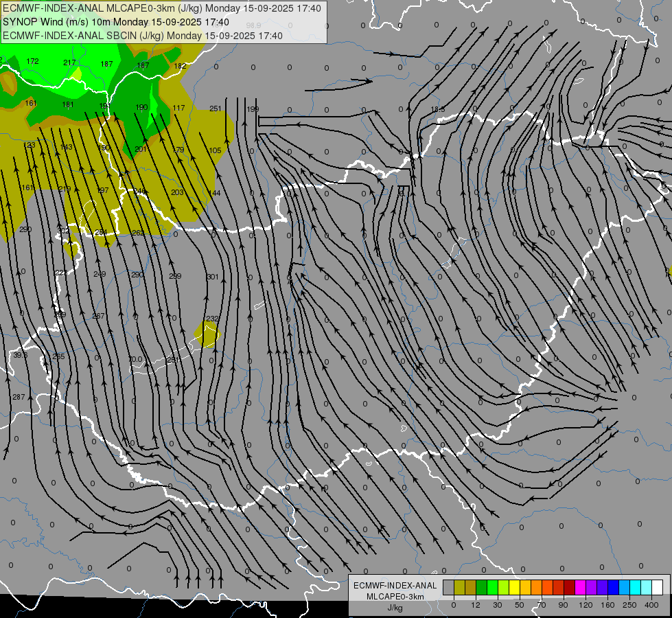Click the map value 105

pyautogui.click(x=215, y=150)
